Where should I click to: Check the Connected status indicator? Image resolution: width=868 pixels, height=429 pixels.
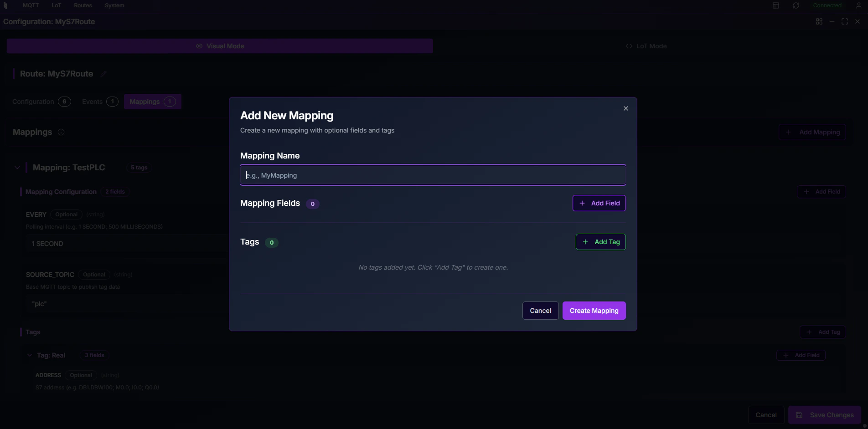827,5
